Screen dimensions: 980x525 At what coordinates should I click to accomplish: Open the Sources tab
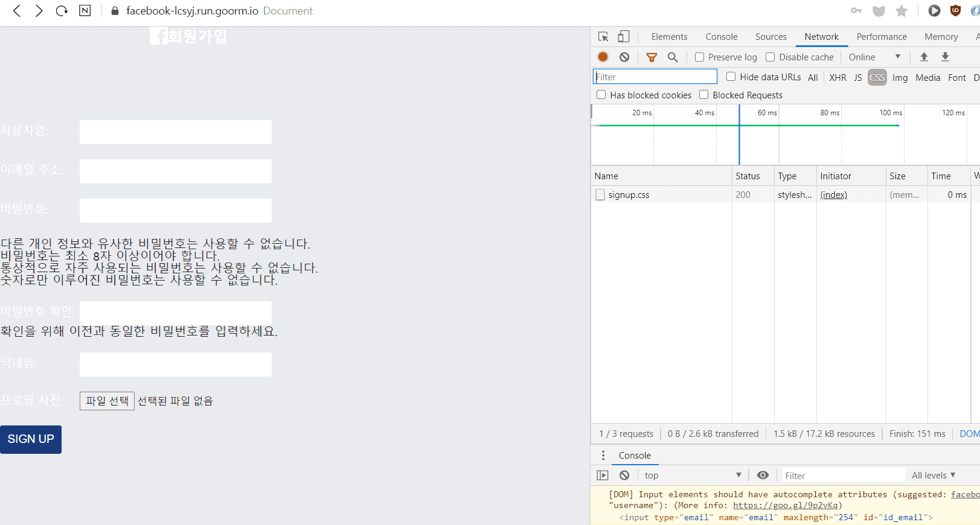click(771, 37)
